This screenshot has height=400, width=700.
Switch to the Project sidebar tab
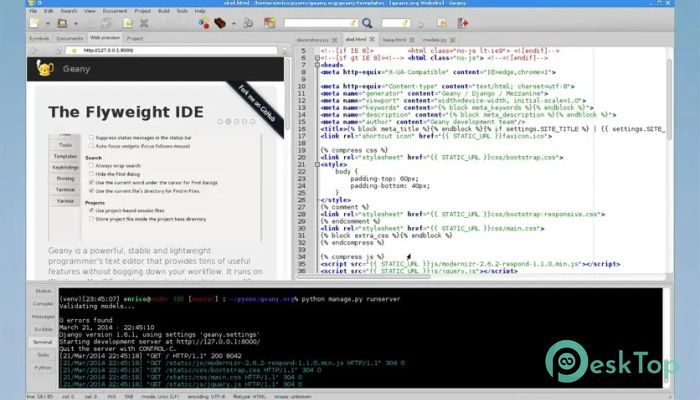135,38
